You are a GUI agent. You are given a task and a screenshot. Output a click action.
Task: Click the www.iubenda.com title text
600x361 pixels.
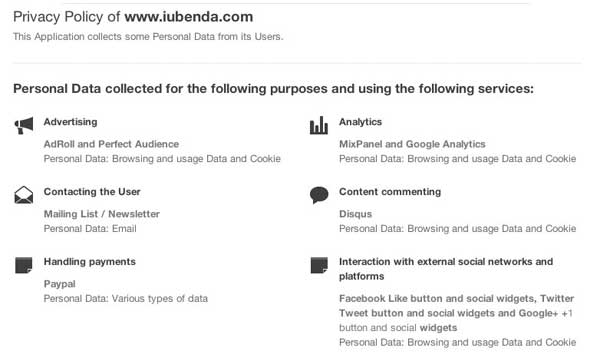tap(189, 17)
